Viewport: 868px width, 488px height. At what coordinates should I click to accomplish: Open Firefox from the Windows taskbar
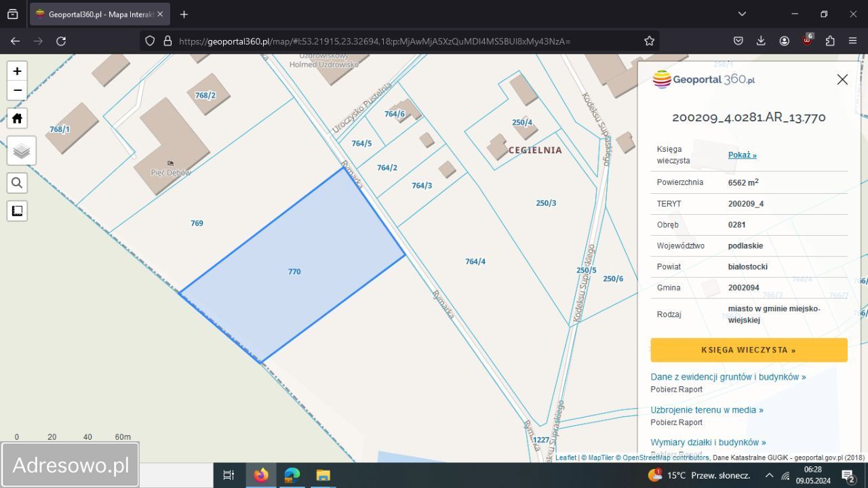261,475
